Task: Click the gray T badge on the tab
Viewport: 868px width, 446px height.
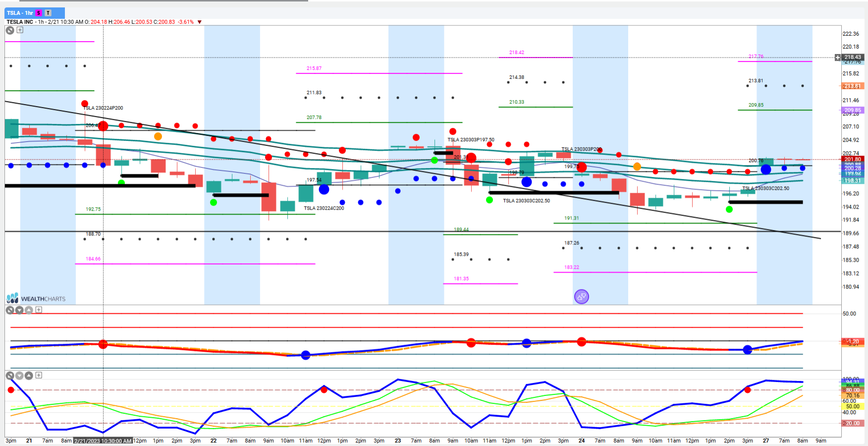Action: click(48, 13)
